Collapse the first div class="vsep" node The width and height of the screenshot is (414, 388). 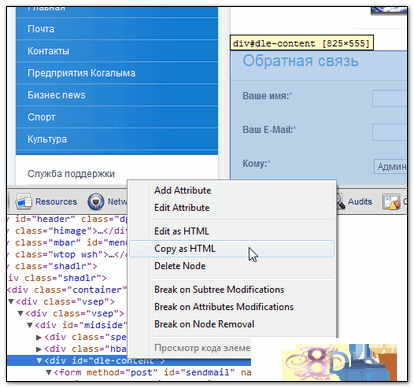click(11, 302)
